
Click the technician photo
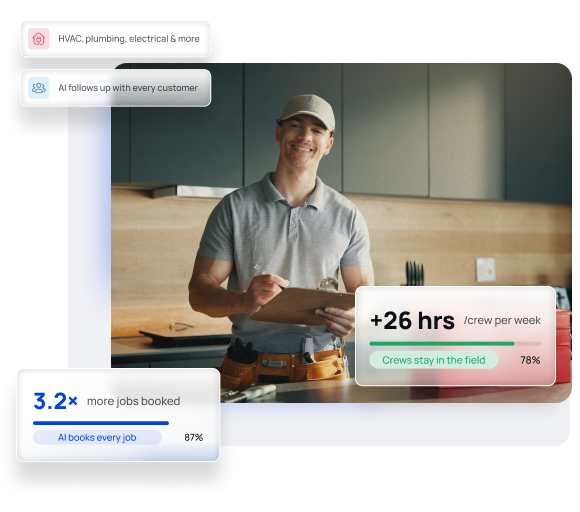(341, 233)
